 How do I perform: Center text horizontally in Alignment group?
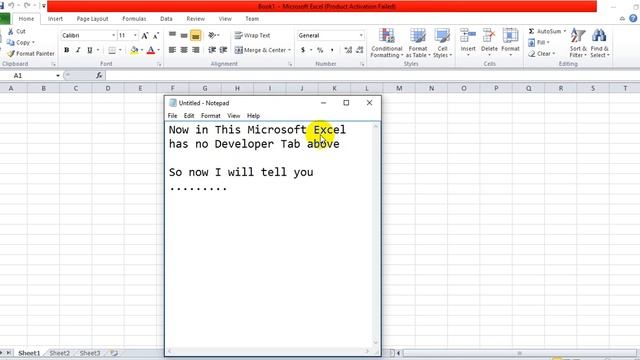(184, 50)
